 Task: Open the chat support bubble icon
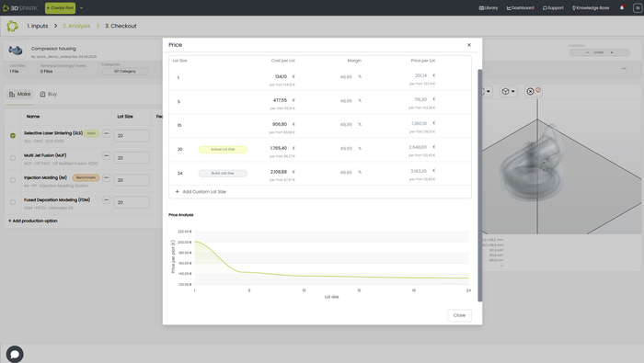click(15, 354)
